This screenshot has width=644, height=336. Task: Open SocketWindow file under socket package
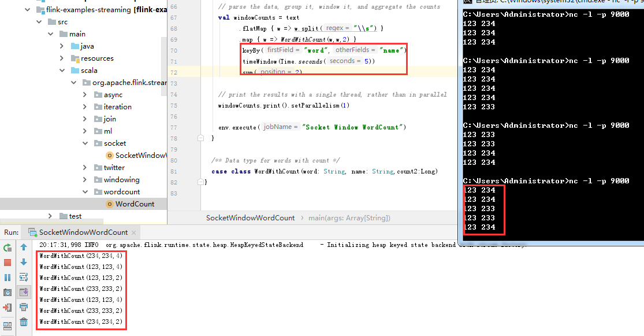tap(141, 156)
